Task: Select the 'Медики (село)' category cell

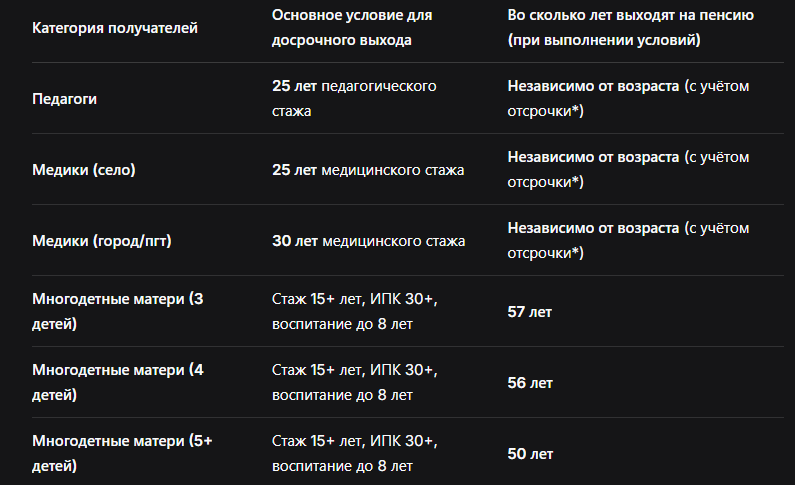Action: (84, 170)
